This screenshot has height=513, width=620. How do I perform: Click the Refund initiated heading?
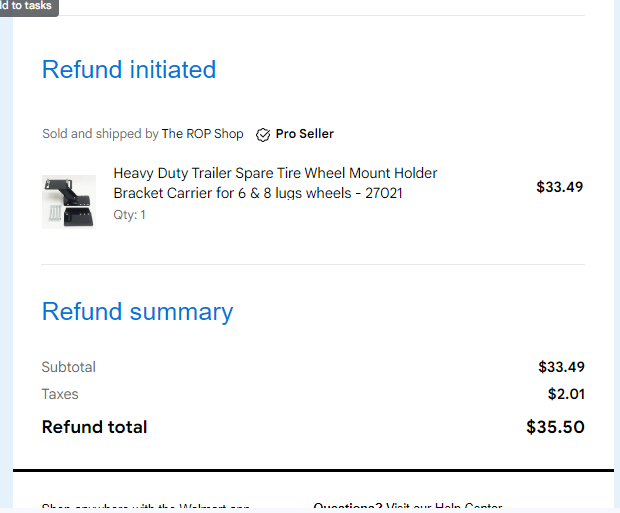click(x=129, y=70)
